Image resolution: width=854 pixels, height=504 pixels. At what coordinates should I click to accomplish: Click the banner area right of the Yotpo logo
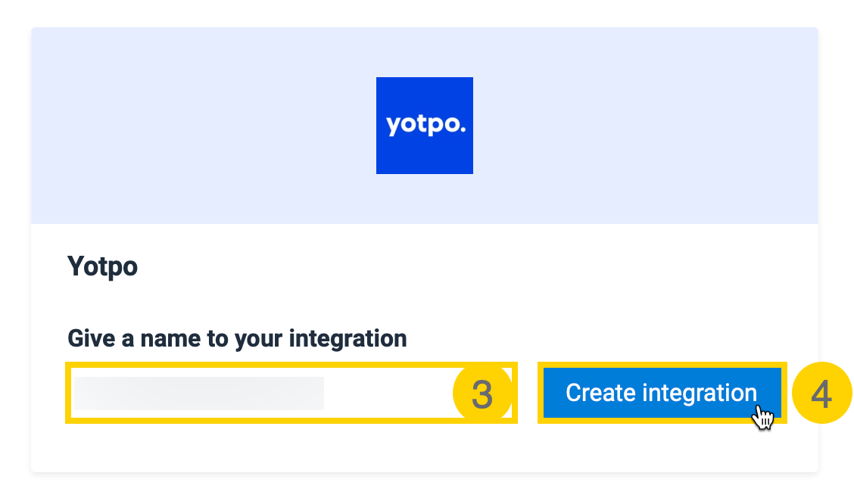coord(644,126)
